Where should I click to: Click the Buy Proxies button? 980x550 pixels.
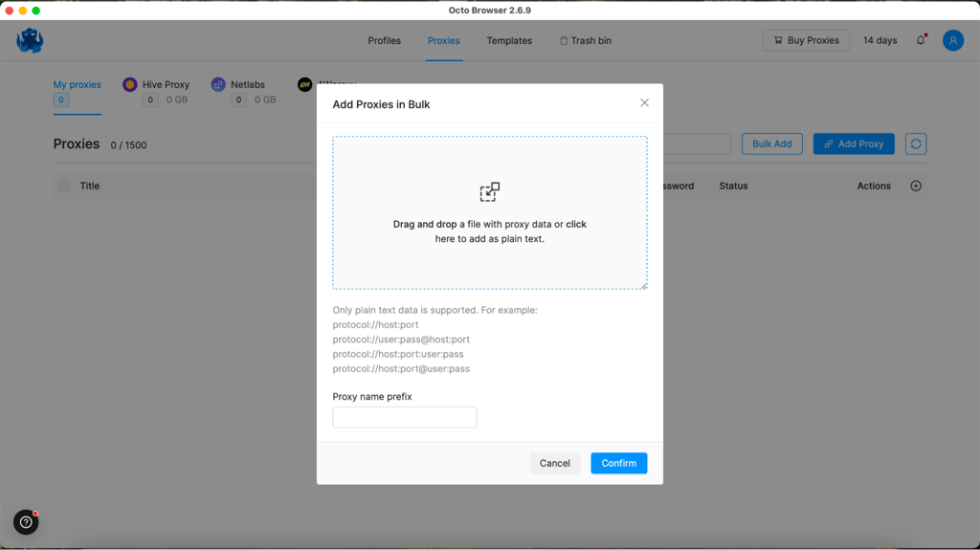click(806, 40)
